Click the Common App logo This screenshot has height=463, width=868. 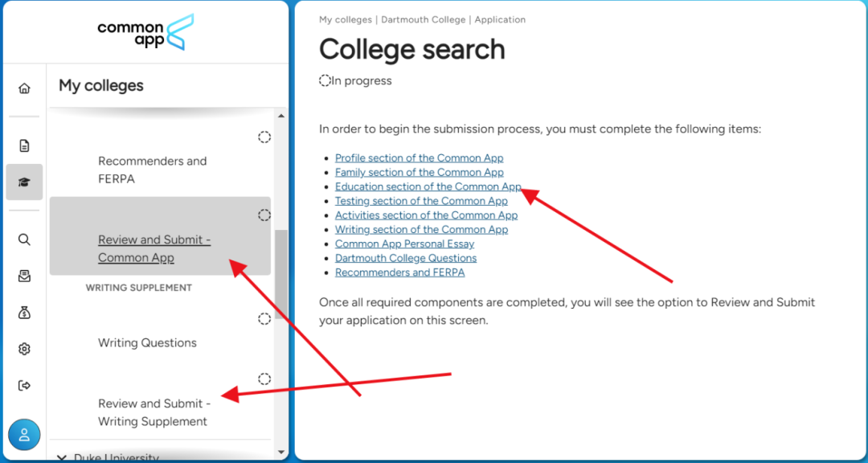[x=145, y=32]
